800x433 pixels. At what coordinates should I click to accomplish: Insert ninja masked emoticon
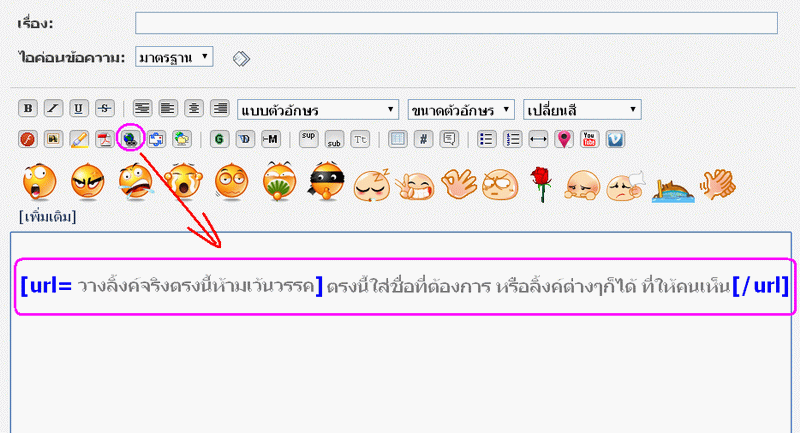point(327,182)
